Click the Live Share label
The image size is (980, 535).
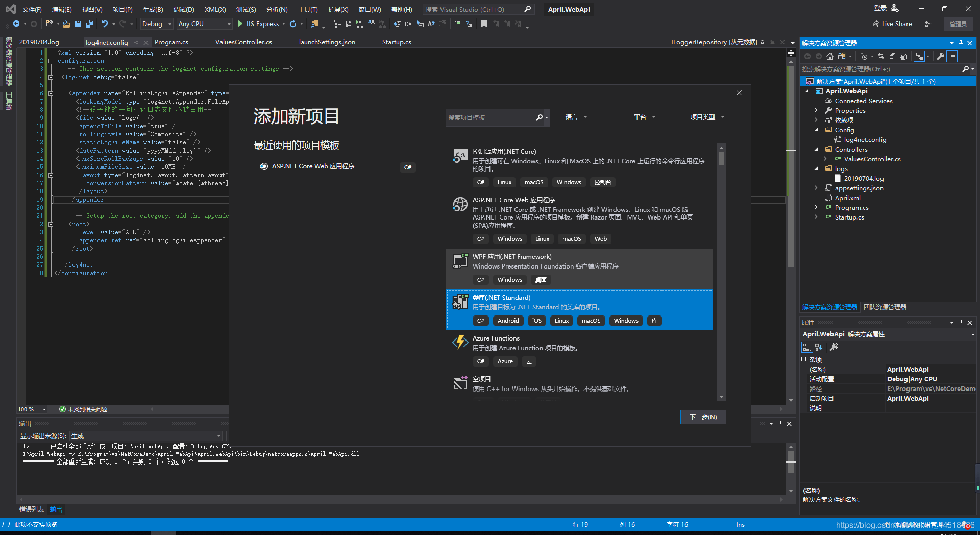(897, 24)
